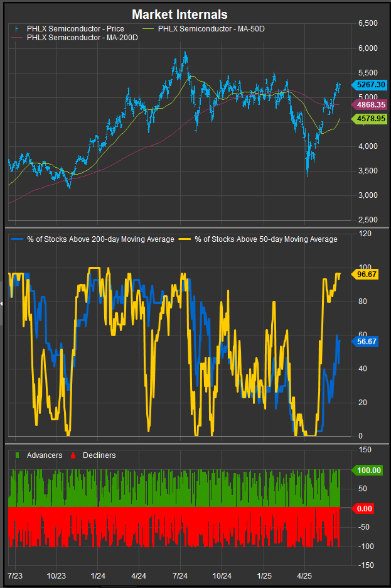Click the PHLX Semiconductor Price legend marker icon
Viewport: 391px width, 588px height.
[16, 29]
